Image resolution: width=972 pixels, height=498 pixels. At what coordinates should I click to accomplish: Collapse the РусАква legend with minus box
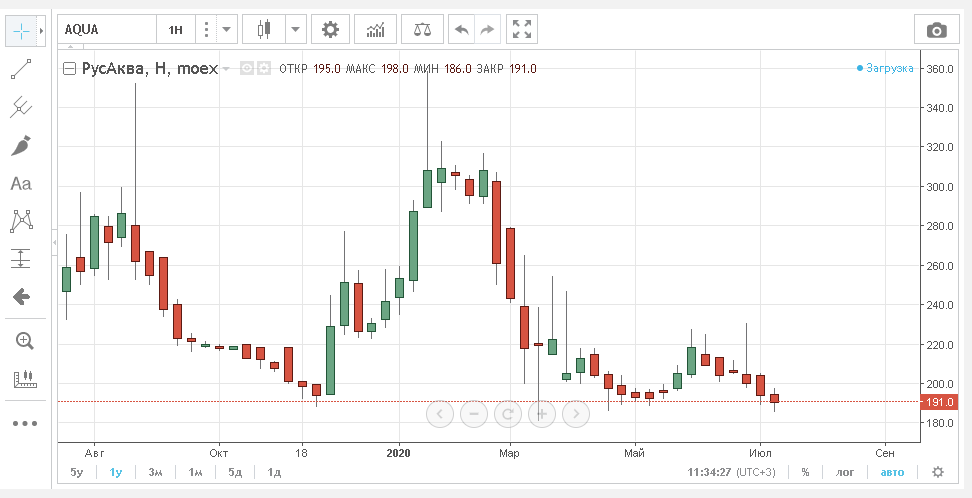point(69,68)
